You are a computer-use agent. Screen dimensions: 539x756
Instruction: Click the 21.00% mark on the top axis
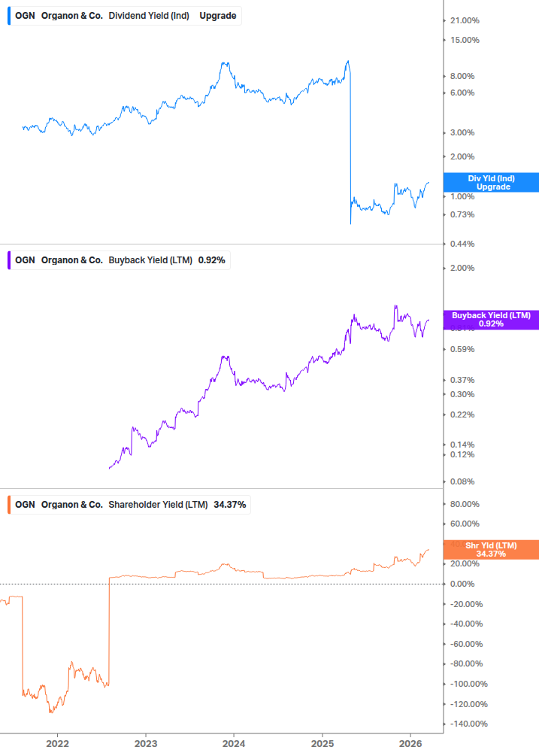[x=467, y=20]
